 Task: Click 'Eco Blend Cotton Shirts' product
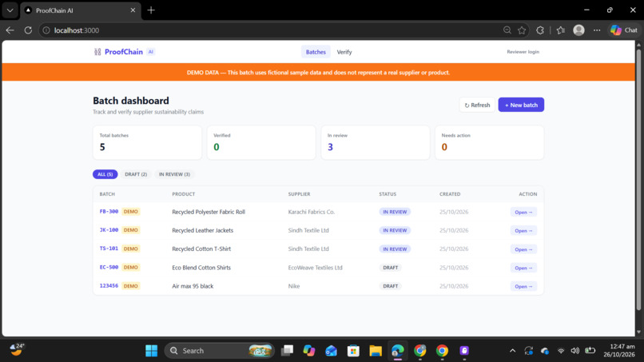point(201,268)
